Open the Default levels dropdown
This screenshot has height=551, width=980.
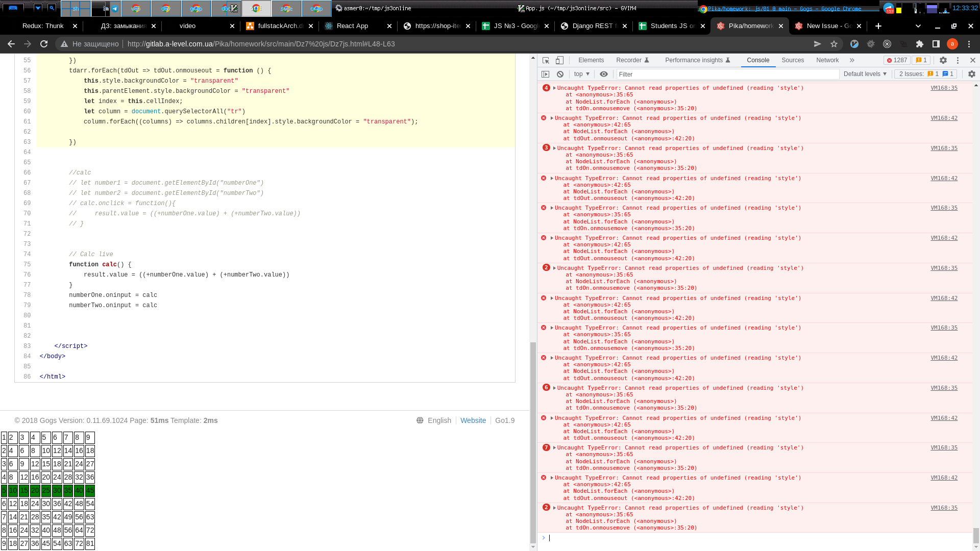[865, 74]
